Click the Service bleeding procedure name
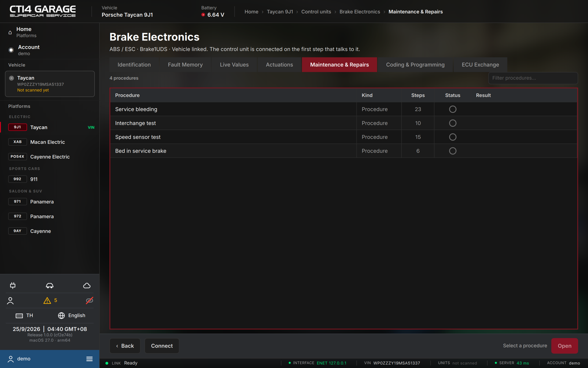 [x=136, y=109]
